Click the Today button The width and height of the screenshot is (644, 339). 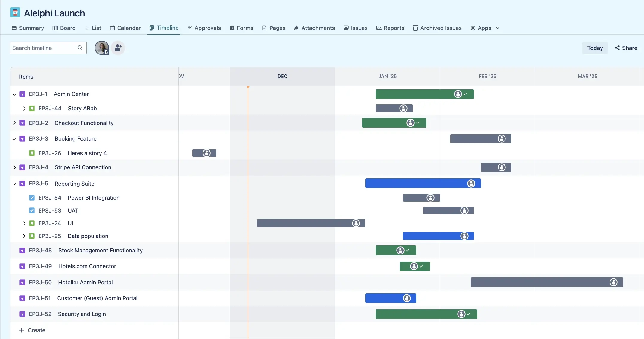tap(595, 48)
